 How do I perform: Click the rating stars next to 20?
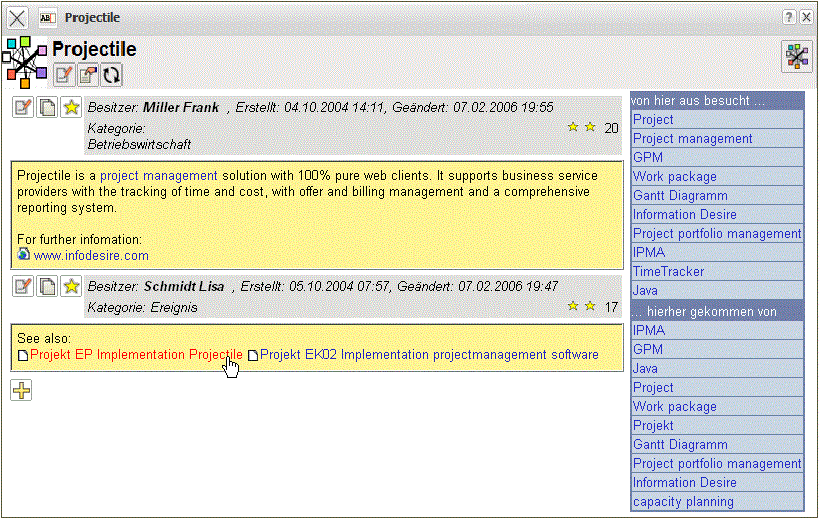point(581,127)
